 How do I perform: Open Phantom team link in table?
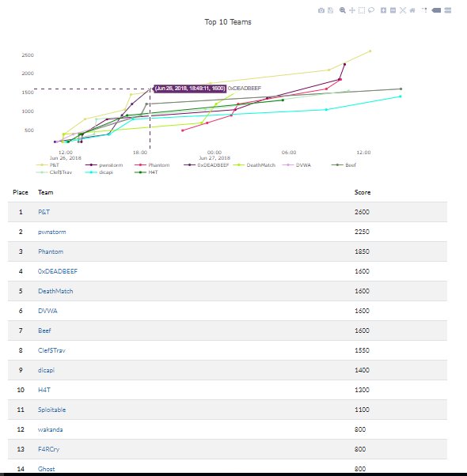pyautogui.click(x=51, y=251)
